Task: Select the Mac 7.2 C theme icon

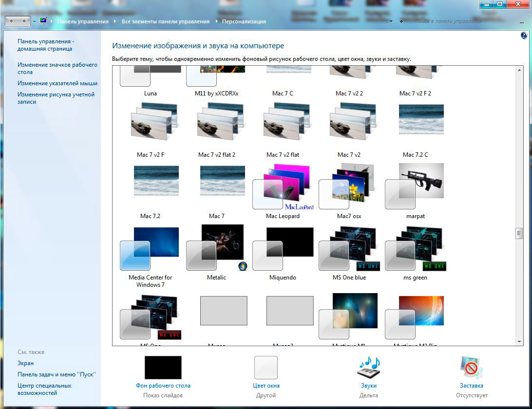Action: click(421, 119)
